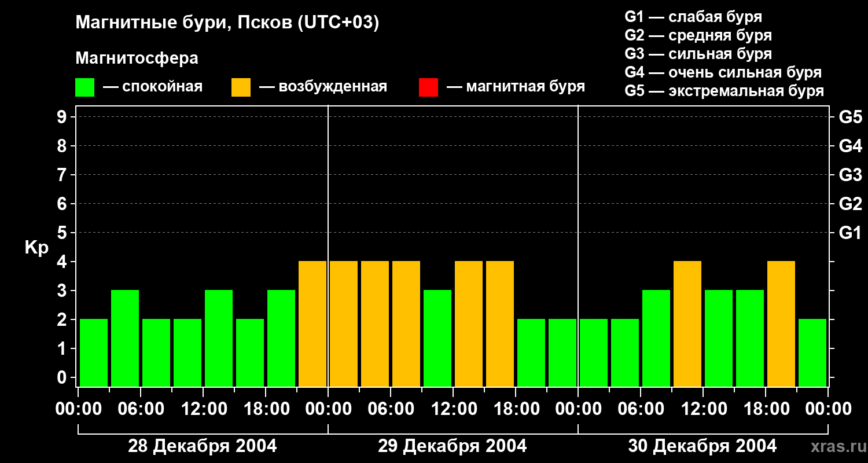Click the '12:00' time label for 30 December

[x=703, y=409]
